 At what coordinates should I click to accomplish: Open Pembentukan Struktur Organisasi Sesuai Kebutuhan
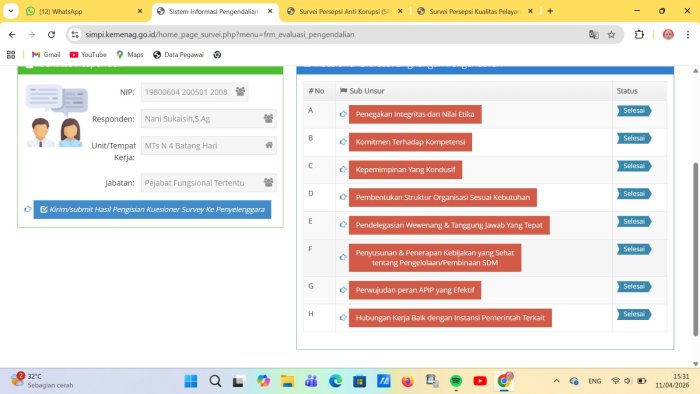click(442, 197)
